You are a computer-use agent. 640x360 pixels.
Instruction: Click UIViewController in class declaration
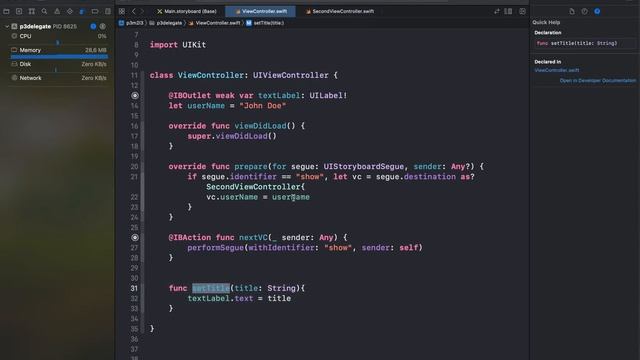[291, 76]
